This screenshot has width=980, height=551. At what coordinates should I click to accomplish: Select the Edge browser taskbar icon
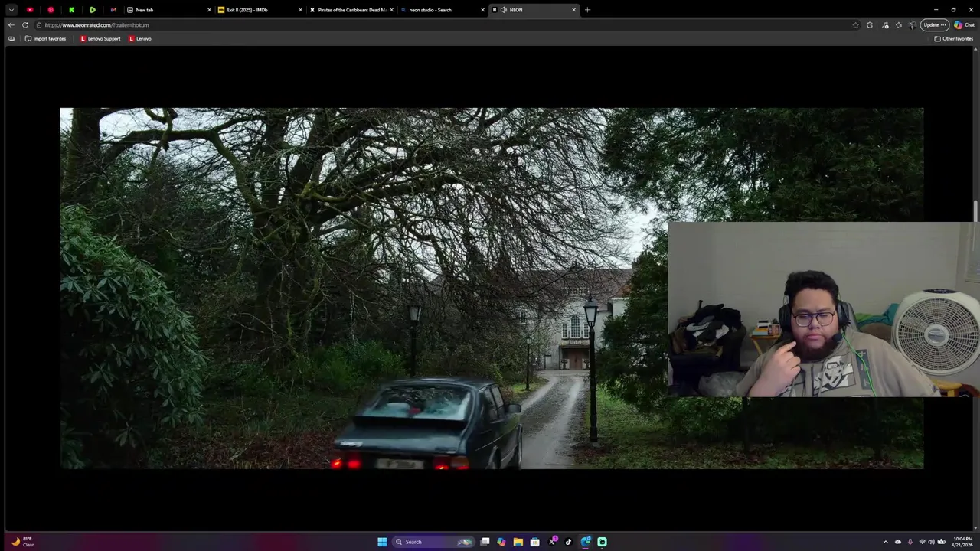[x=585, y=542]
